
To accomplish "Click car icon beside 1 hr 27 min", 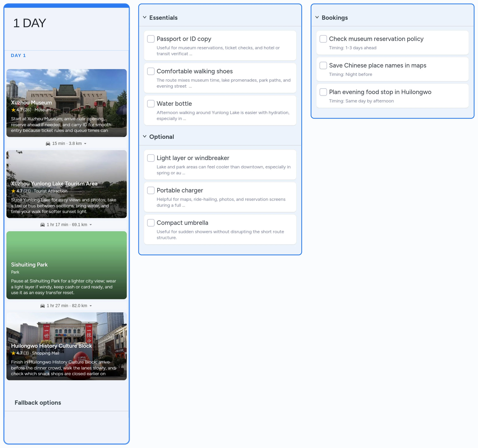I will click(x=43, y=306).
